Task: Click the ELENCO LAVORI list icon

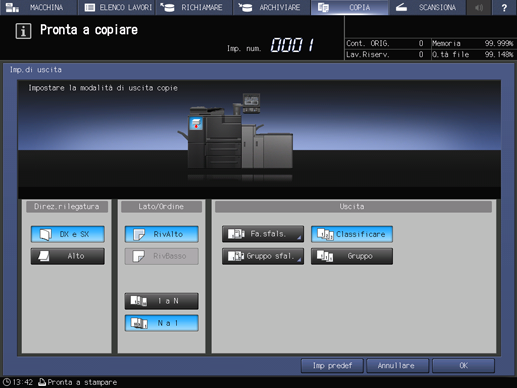Action: click(x=90, y=7)
